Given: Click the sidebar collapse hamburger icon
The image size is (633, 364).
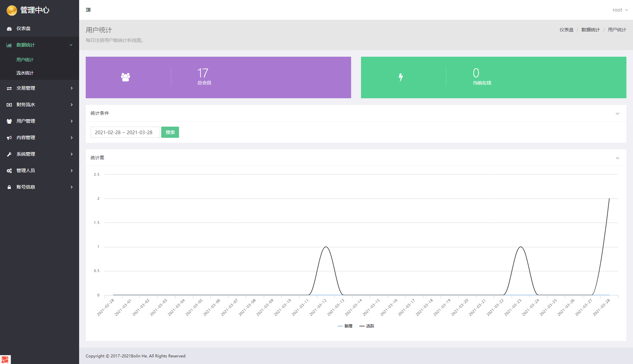Looking at the screenshot, I should pos(88,10).
